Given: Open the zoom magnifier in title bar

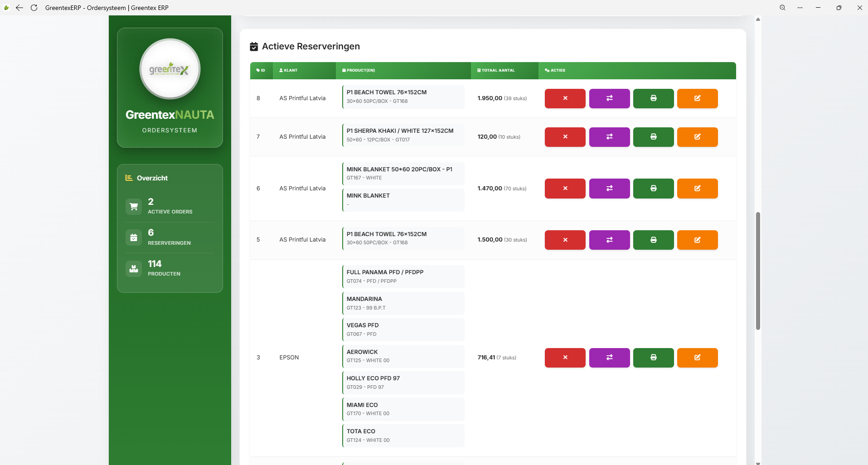Looking at the screenshot, I should [782, 8].
